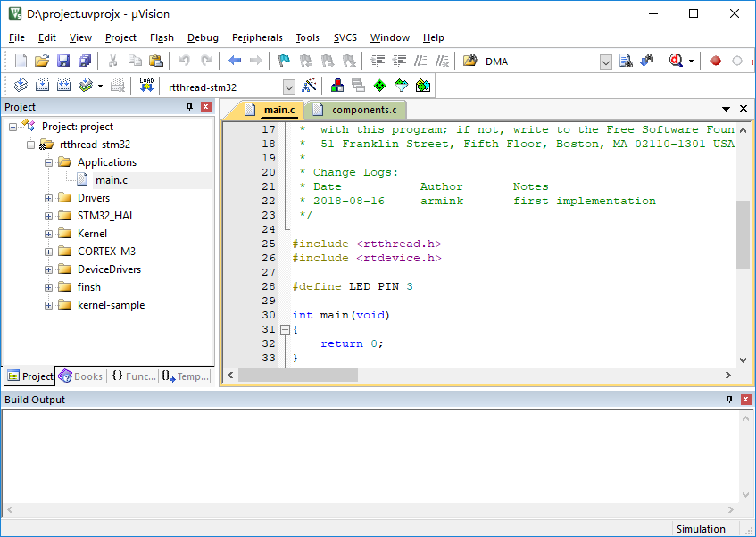Open the rtthread-stm32 target dropdown
Screen dimensions: 756x537
pyautogui.click(x=288, y=87)
